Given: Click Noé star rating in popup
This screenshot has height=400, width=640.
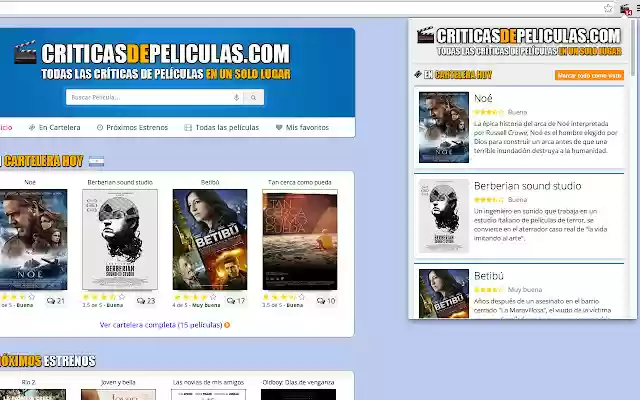Looking at the screenshot, I should click(489, 112).
